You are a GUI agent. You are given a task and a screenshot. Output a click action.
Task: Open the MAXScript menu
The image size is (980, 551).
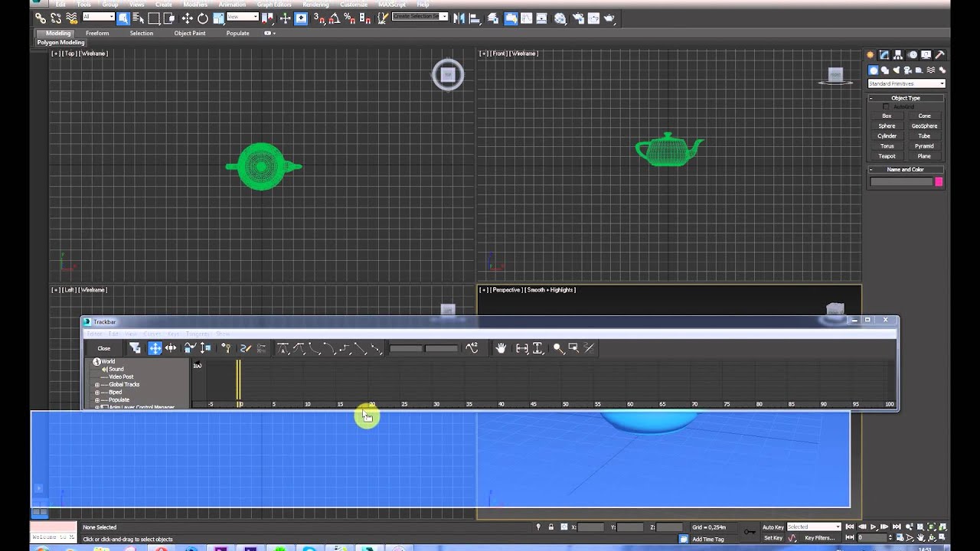pos(392,5)
